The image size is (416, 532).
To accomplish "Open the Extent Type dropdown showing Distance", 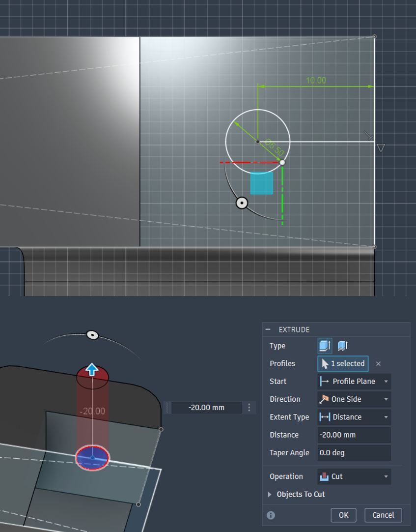I will click(x=354, y=417).
